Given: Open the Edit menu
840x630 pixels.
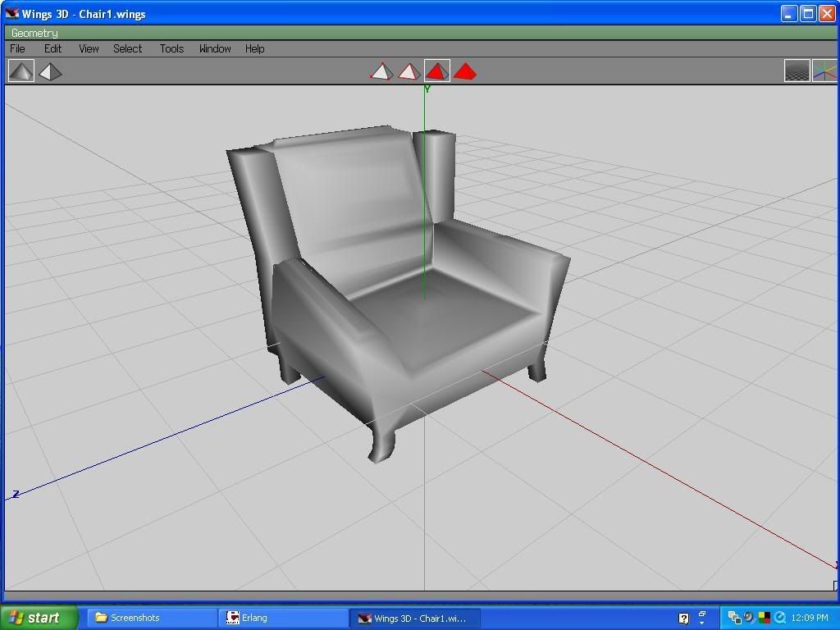Looking at the screenshot, I should click(52, 48).
